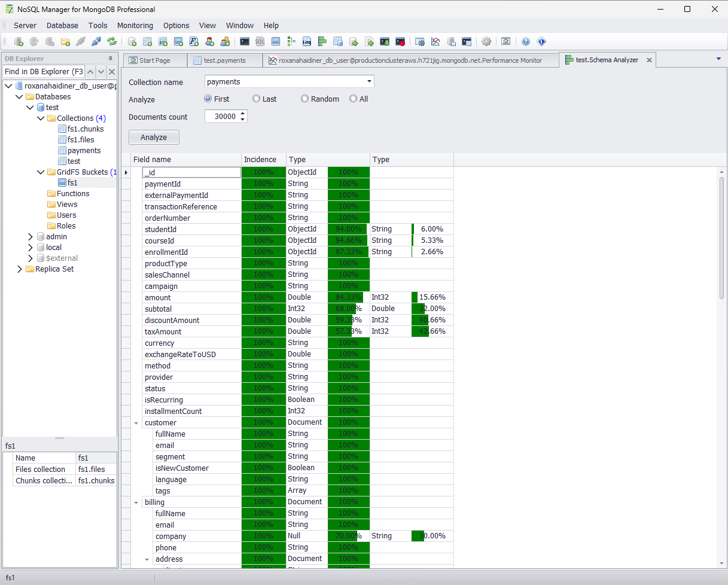Click the green refresh arrows icon
Viewport: 728px width, 585px height.
point(112,41)
